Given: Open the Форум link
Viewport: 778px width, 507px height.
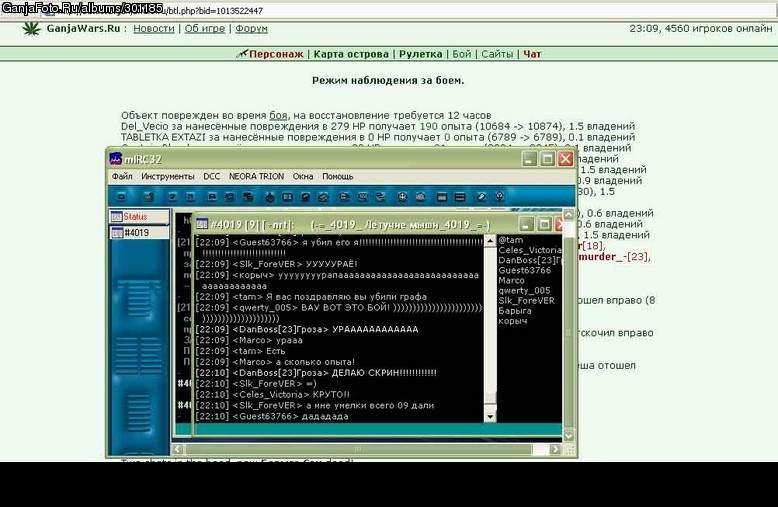Looking at the screenshot, I should coord(251,29).
